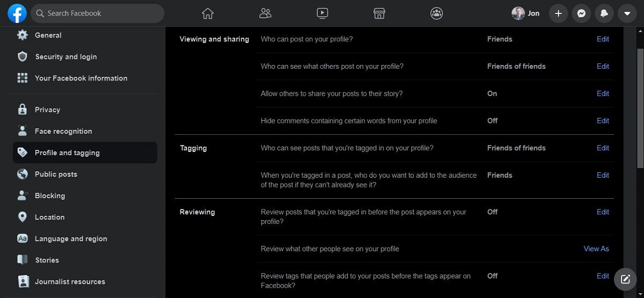Viewport: 644px width, 298px height.
Task: Start a new message with compose icon
Action: coord(625,279)
